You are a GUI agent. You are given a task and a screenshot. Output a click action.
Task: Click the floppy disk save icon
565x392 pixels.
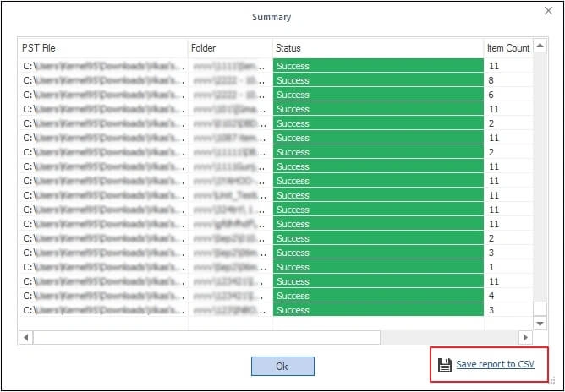pos(445,365)
